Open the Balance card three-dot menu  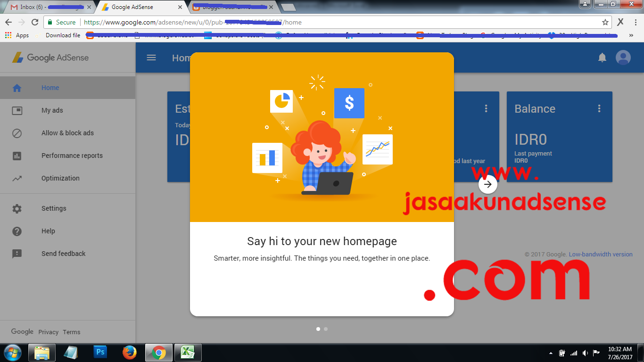(x=599, y=108)
